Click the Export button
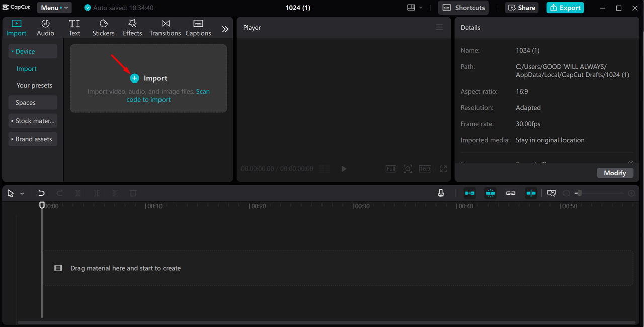 tap(565, 8)
